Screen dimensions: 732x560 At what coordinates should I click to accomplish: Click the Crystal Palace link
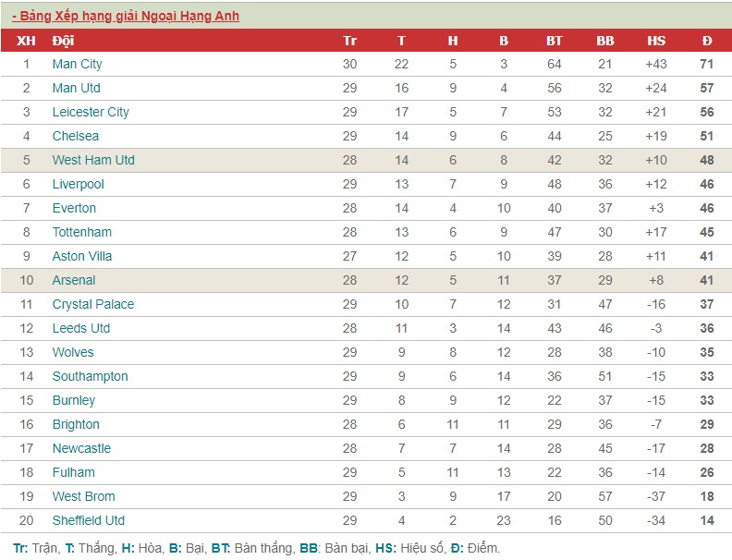tap(93, 304)
